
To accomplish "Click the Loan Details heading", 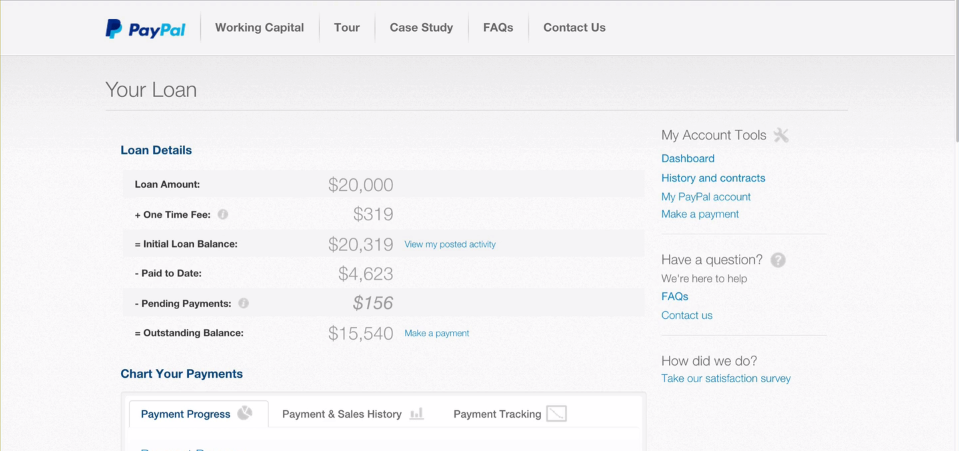I will pos(156,151).
